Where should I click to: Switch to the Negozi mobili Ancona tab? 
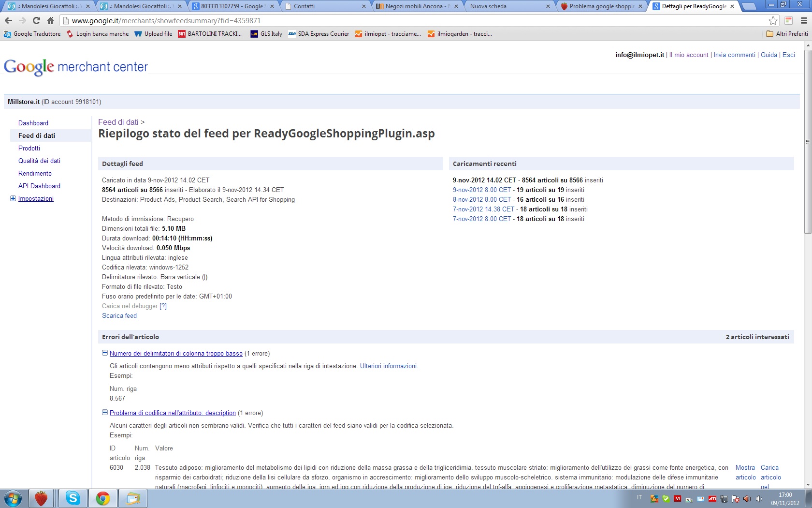[x=417, y=6]
